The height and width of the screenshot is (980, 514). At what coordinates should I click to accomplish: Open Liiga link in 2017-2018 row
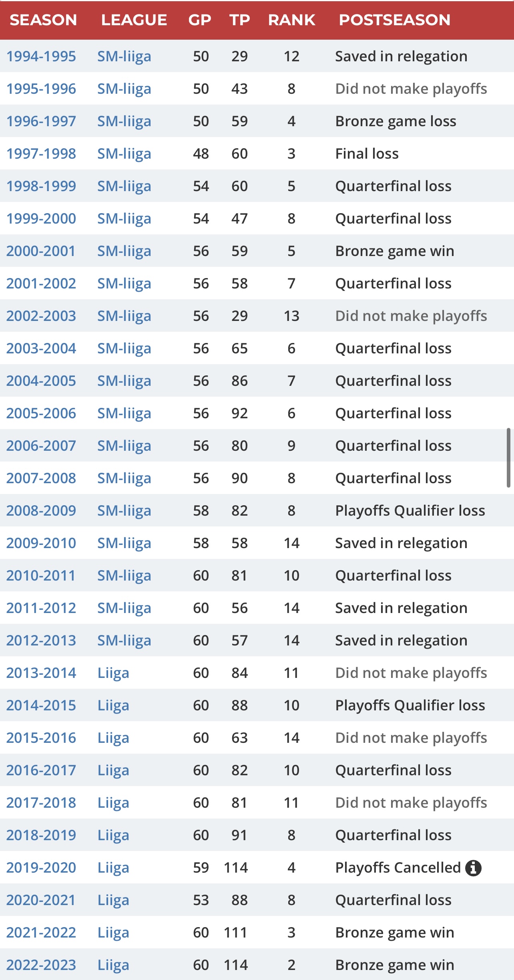(x=113, y=803)
